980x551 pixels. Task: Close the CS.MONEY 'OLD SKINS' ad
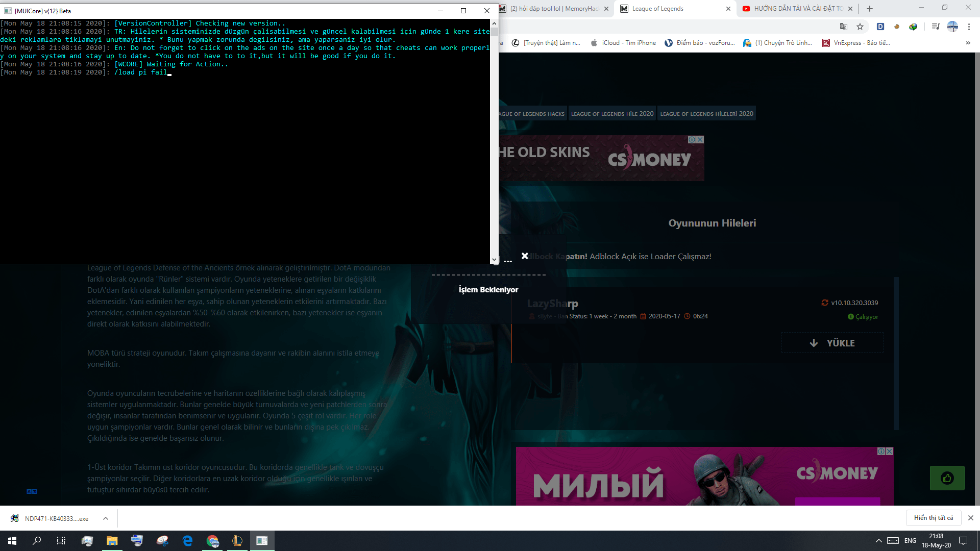pyautogui.click(x=700, y=139)
